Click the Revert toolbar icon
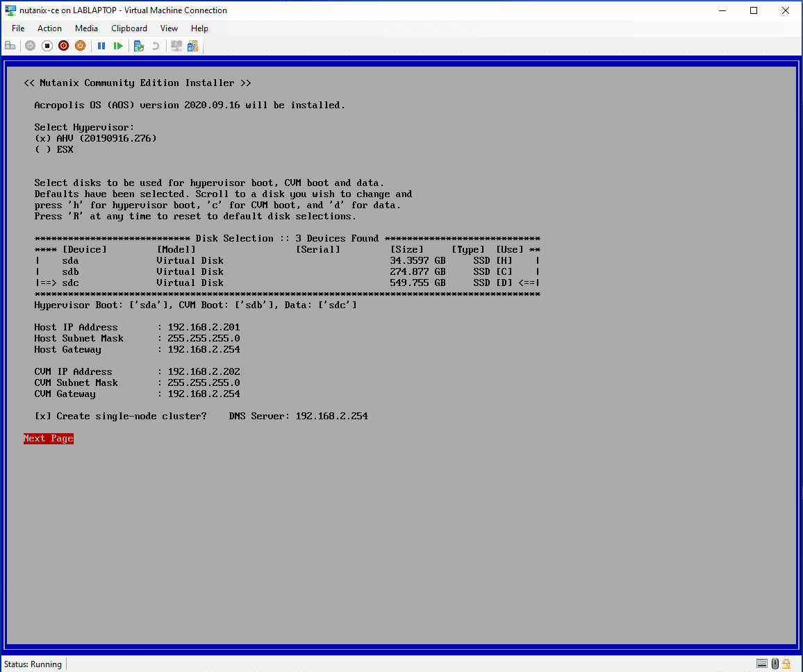This screenshot has height=672, width=803. pyautogui.click(x=156, y=46)
